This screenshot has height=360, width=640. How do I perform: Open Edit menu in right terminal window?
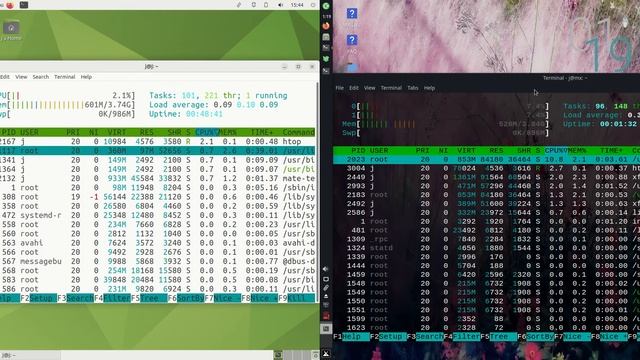[x=354, y=88]
